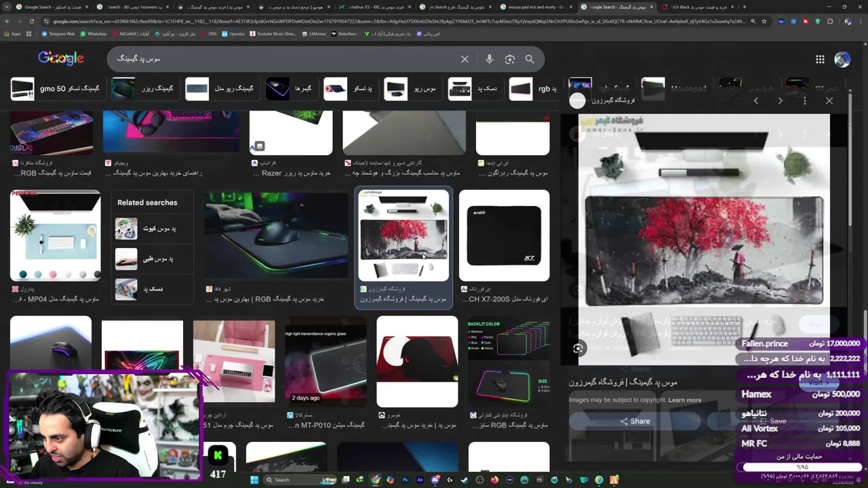Open the red and white silhouette mousepad thumbnail
The height and width of the screenshot is (488, 868).
tap(417, 361)
